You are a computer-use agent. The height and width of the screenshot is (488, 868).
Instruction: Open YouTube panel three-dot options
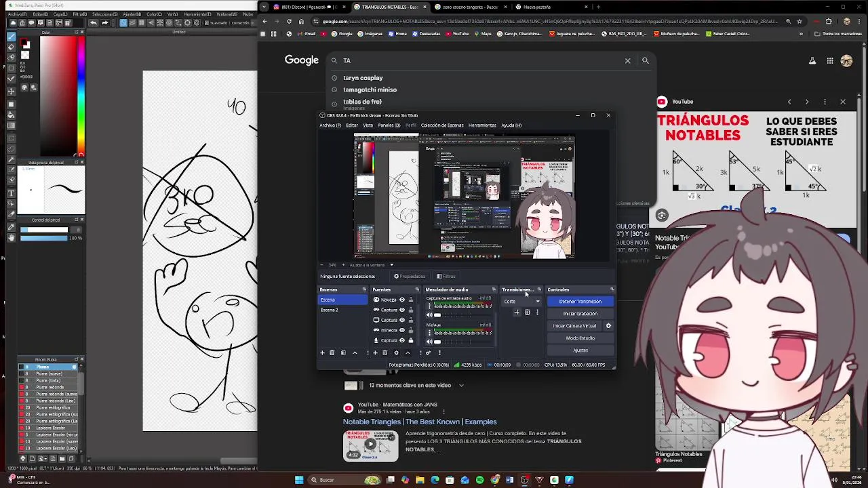(x=825, y=102)
